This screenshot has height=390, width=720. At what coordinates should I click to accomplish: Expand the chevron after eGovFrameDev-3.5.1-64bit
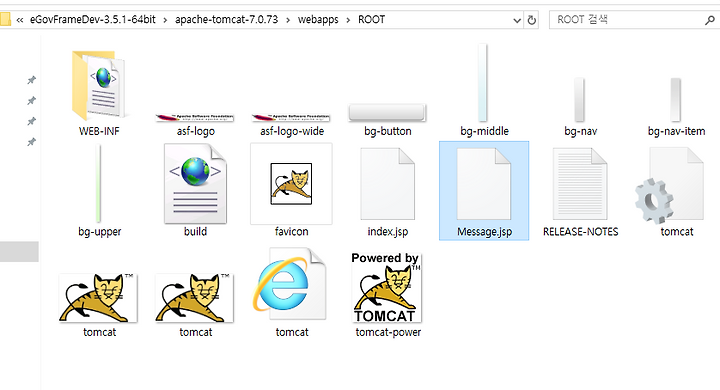click(165, 20)
